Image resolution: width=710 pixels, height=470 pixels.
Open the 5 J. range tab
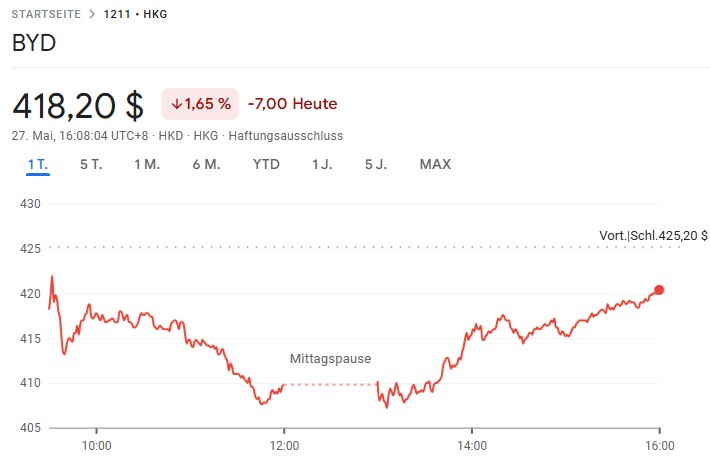tap(376, 164)
